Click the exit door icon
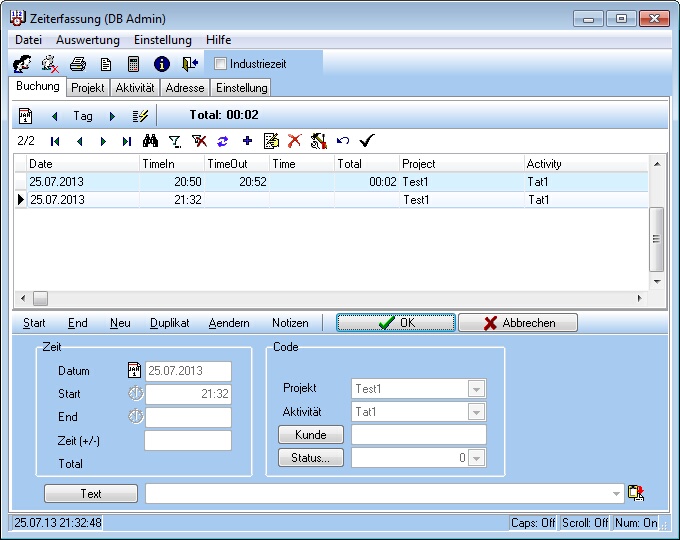 [x=190, y=64]
